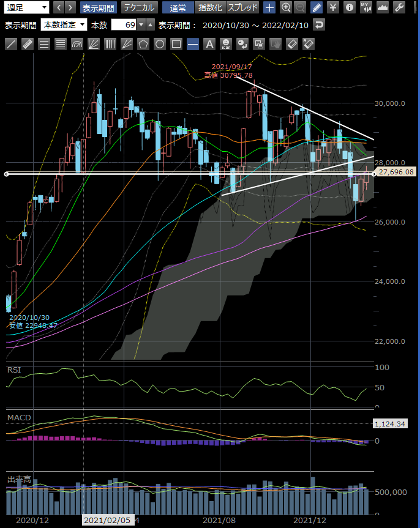The width and height of the screenshot is (420, 528).
Task: Select the trend line drawing tool
Action: point(11,44)
